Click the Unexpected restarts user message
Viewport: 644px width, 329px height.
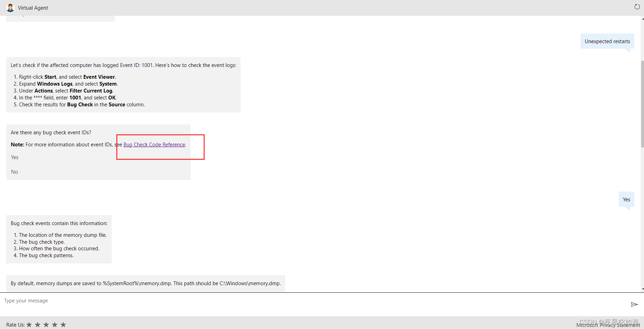coord(607,41)
